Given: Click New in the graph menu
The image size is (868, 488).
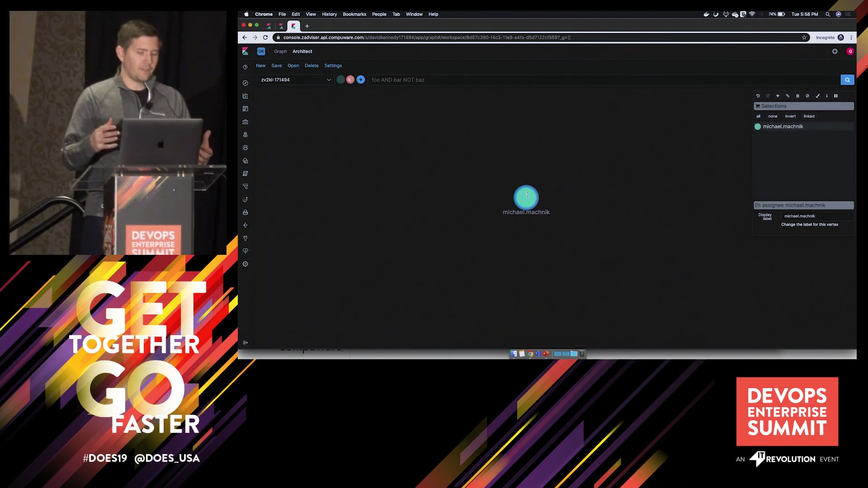Looking at the screenshot, I should 261,66.
